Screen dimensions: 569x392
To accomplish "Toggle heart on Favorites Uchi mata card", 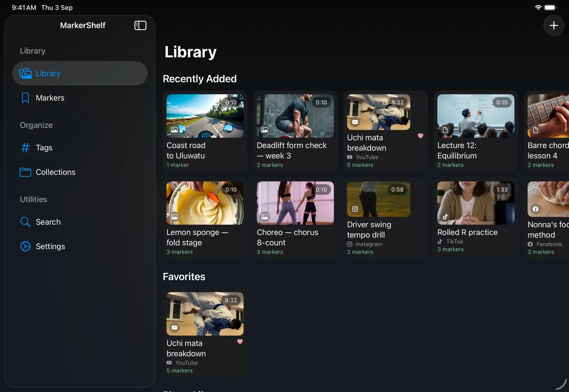I will tap(240, 342).
